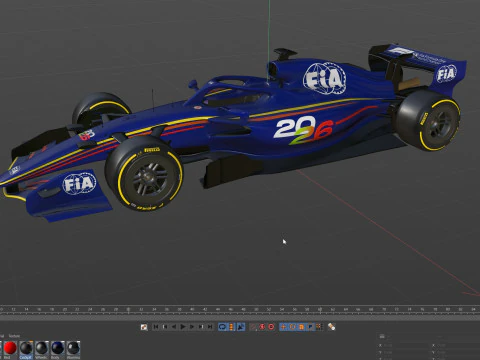Image resolution: width=480 pixels, height=360 pixels.
Task: Play the animation forwards
Action: (183, 327)
